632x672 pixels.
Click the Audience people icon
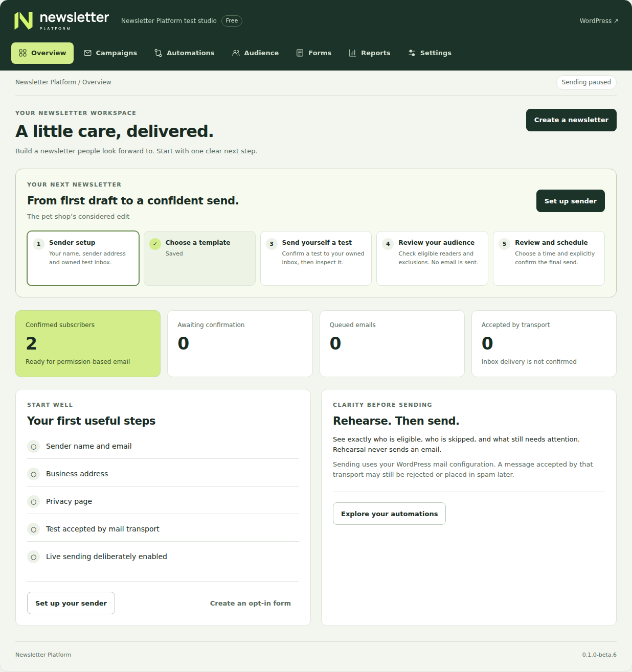coord(236,53)
